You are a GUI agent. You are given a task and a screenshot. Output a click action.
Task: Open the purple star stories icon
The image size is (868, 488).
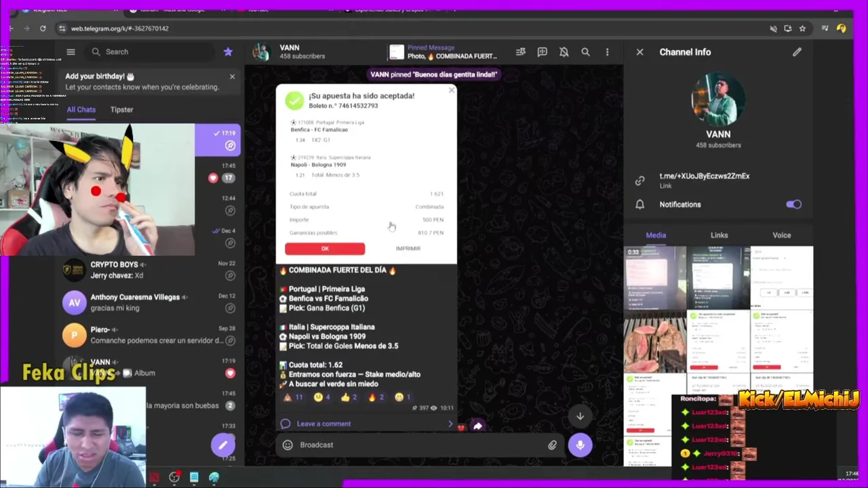[x=228, y=52]
